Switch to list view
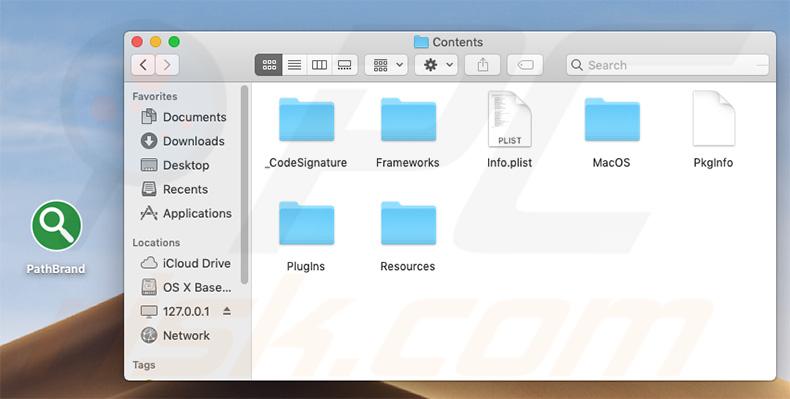The image size is (790, 399). click(x=295, y=65)
